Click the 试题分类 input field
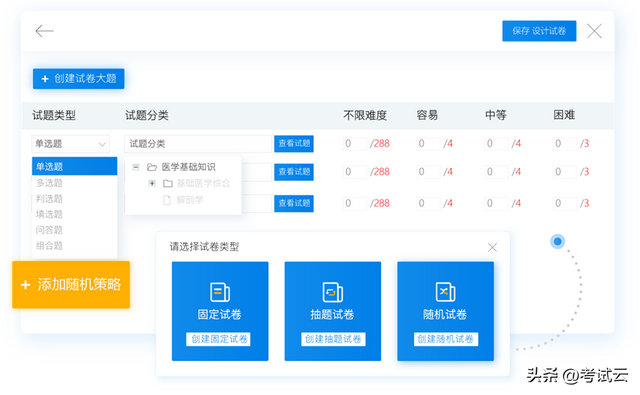640x395 pixels. (198, 144)
